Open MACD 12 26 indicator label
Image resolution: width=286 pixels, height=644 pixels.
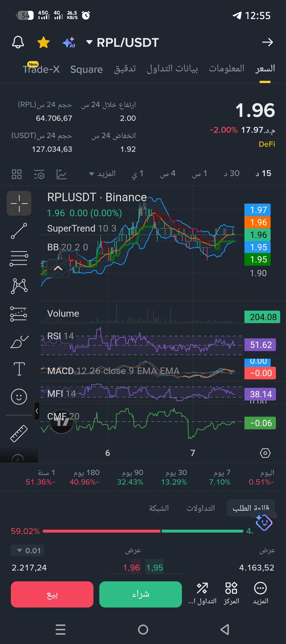[113, 371]
